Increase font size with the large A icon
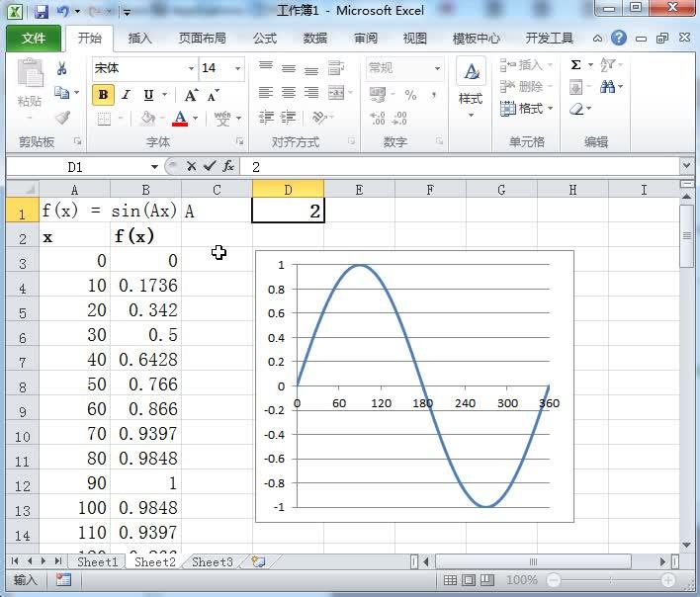 tap(191, 95)
